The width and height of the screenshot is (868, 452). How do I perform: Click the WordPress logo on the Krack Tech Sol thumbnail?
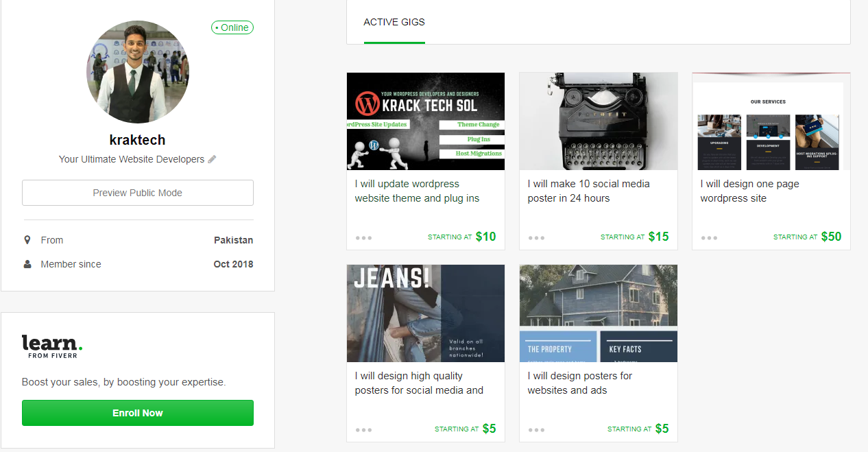(366, 104)
